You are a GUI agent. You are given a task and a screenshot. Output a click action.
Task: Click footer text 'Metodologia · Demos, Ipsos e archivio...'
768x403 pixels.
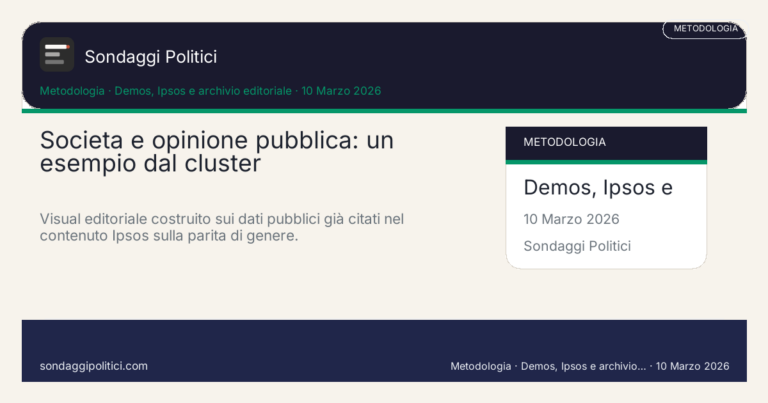pyautogui.click(x=590, y=366)
